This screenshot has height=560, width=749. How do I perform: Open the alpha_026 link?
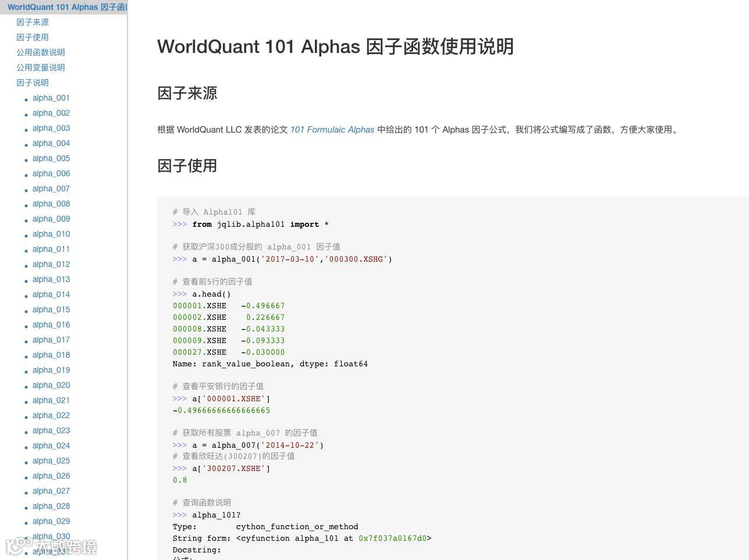pyautogui.click(x=51, y=476)
